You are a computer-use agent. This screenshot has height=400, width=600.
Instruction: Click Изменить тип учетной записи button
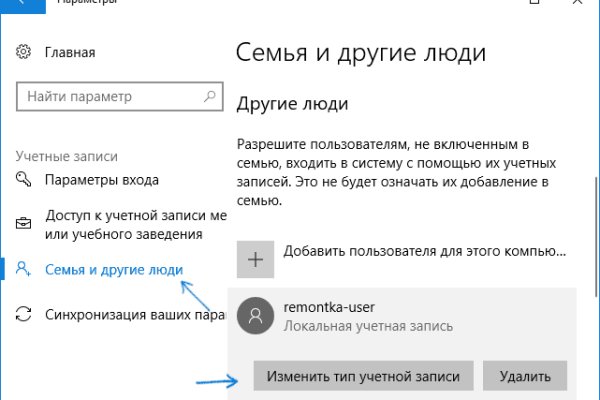363,376
